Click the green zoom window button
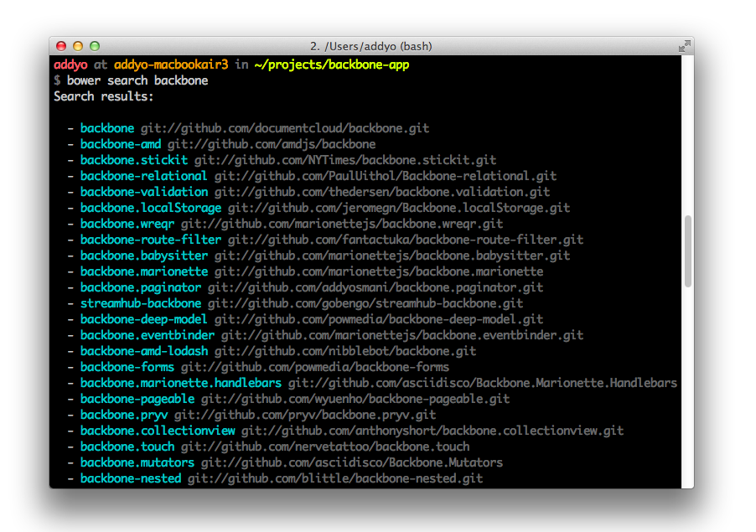The height and width of the screenshot is (532, 756). coord(95,46)
